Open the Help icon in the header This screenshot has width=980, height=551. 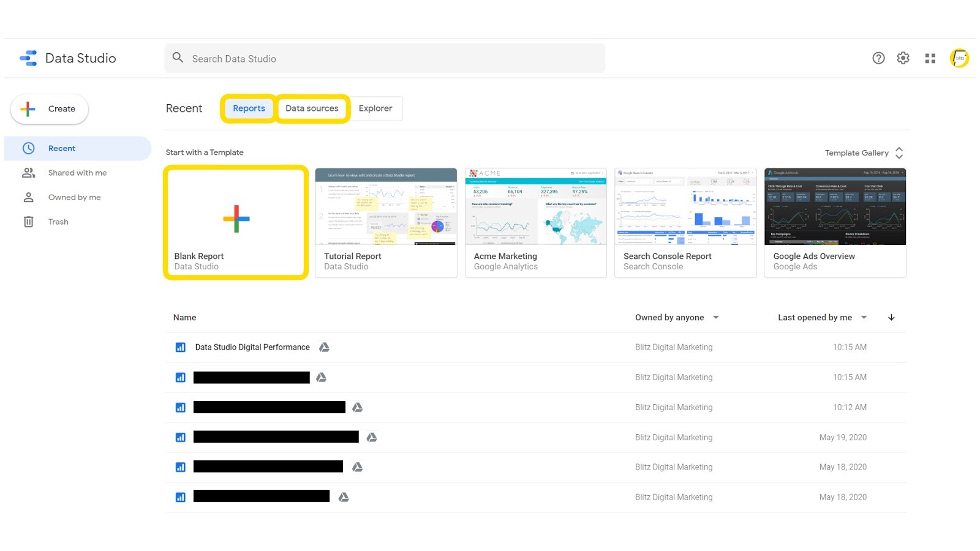click(878, 58)
